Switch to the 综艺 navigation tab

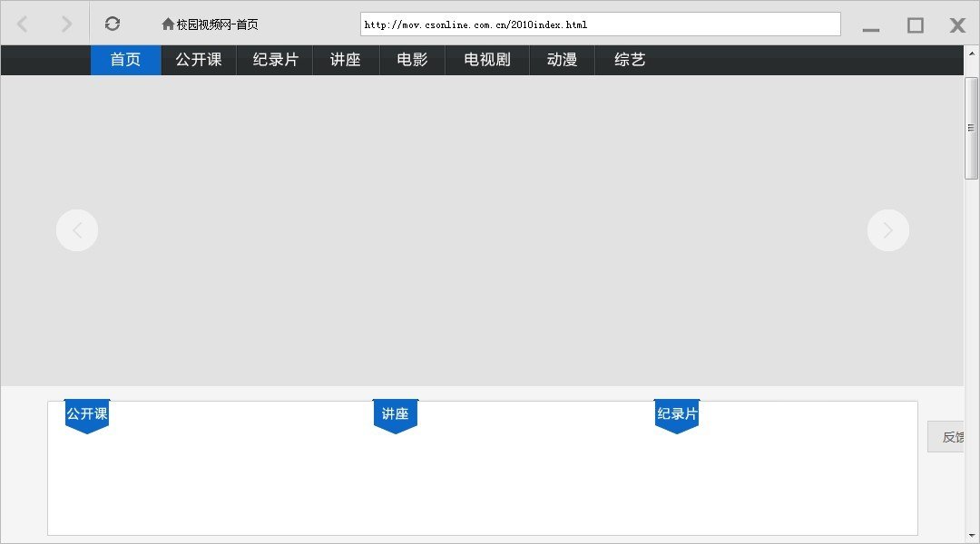click(630, 61)
